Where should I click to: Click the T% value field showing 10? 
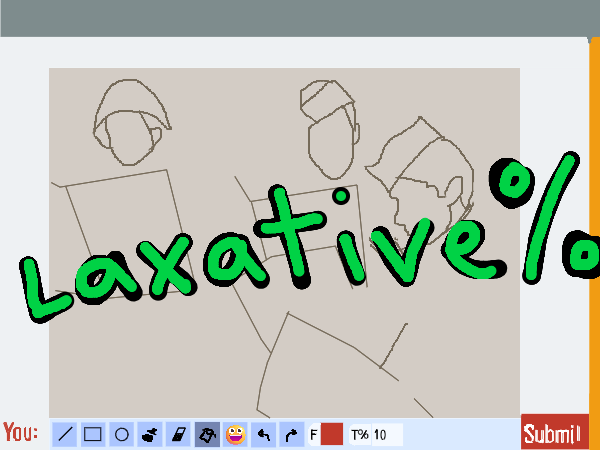387,435
